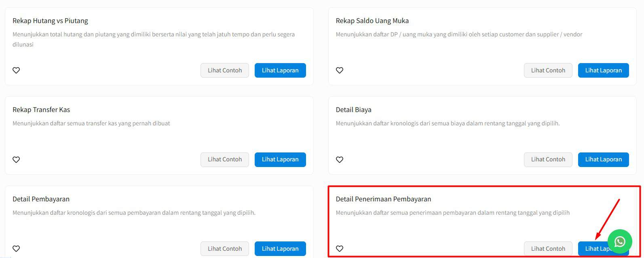Image resolution: width=644 pixels, height=258 pixels.
Task: Open Lihat Laporan for Rekap Saldo Uang Muka
Action: click(x=603, y=70)
